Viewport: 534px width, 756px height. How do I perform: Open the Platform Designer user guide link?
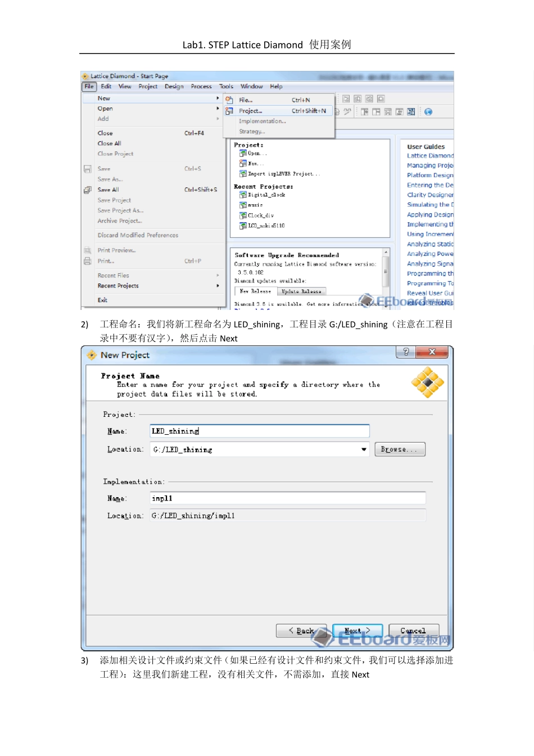click(430, 175)
